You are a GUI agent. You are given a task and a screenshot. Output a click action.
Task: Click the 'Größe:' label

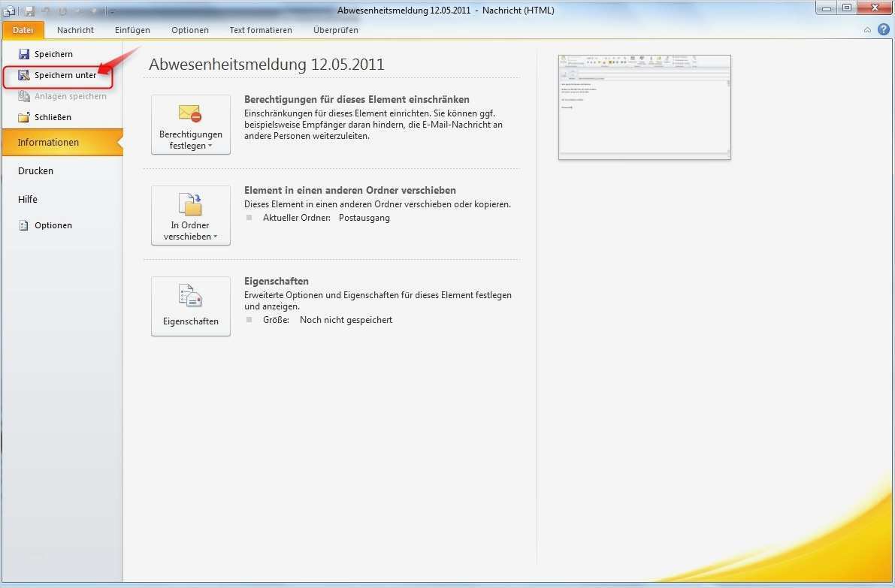point(276,320)
